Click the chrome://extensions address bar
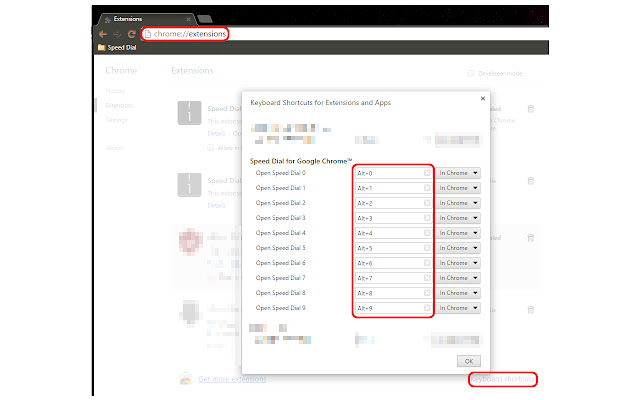The width and height of the screenshot is (640, 400). tap(345, 34)
